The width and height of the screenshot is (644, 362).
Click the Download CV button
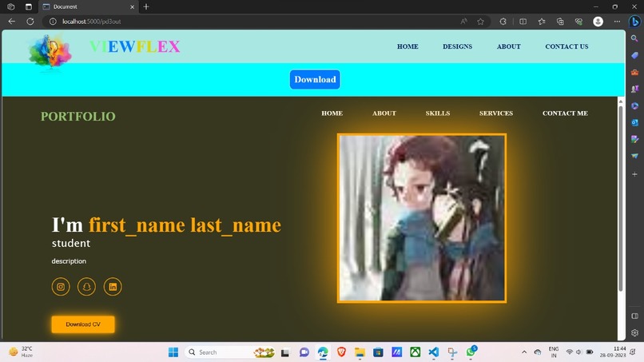point(83,324)
